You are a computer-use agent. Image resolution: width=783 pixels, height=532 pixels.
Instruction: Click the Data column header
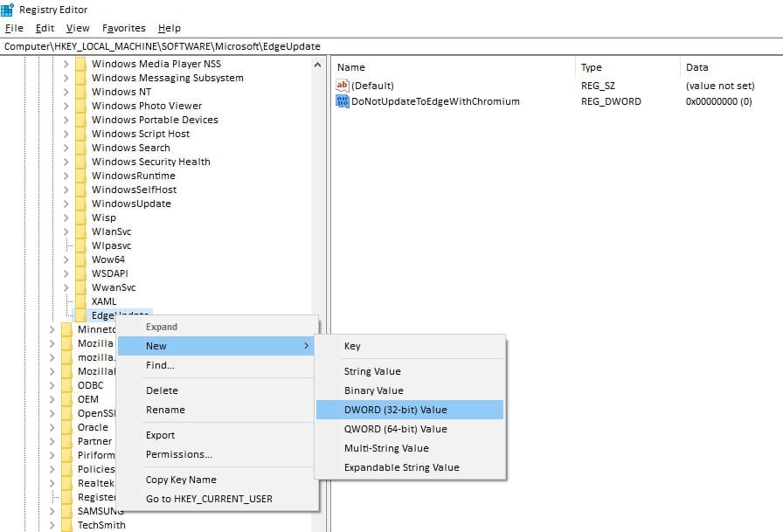pos(731,67)
